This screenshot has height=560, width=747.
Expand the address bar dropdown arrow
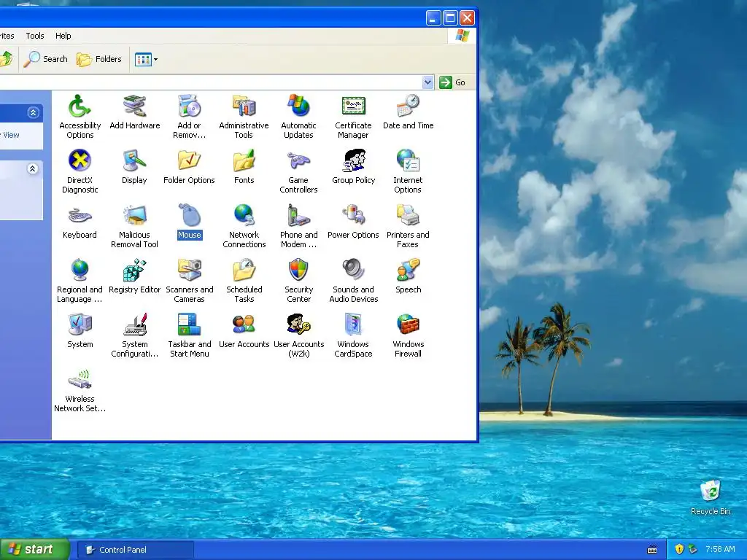(x=427, y=82)
